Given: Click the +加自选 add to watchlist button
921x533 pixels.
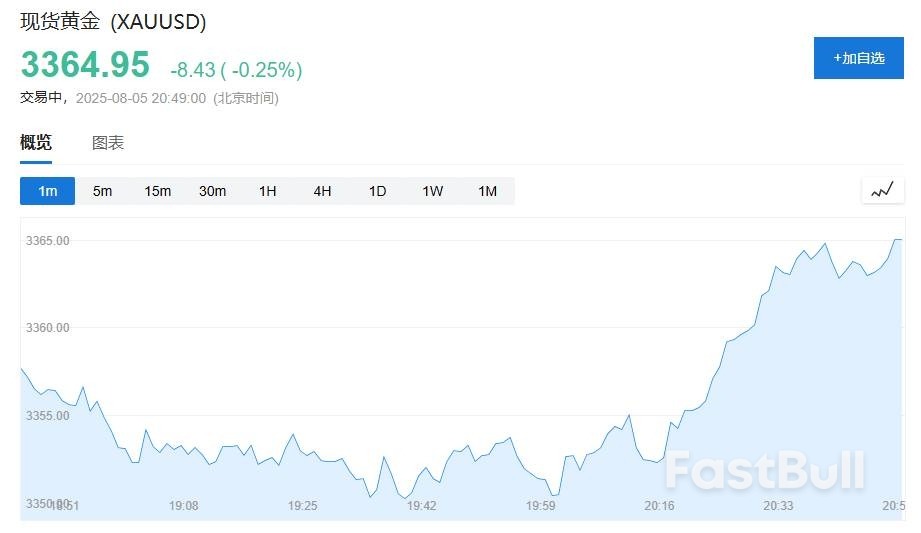Looking at the screenshot, I should click(x=858, y=58).
